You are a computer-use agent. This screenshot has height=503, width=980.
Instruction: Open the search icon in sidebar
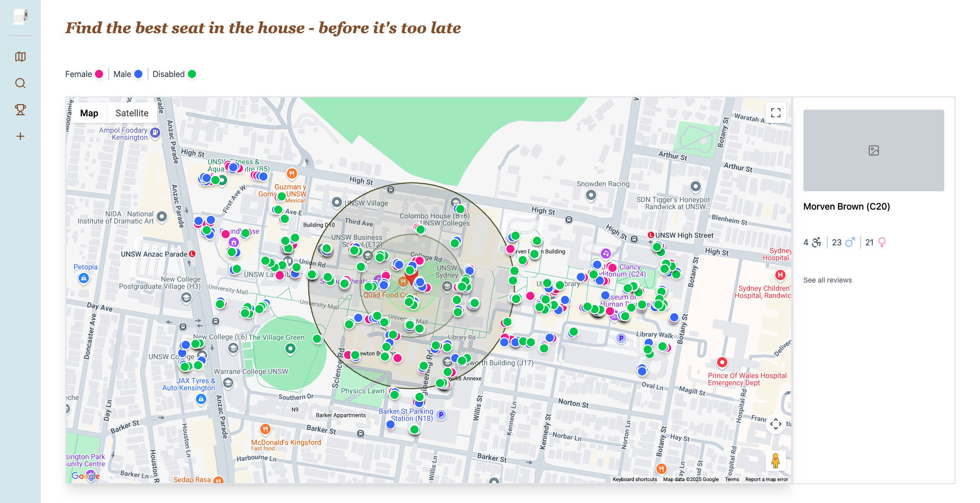20,83
